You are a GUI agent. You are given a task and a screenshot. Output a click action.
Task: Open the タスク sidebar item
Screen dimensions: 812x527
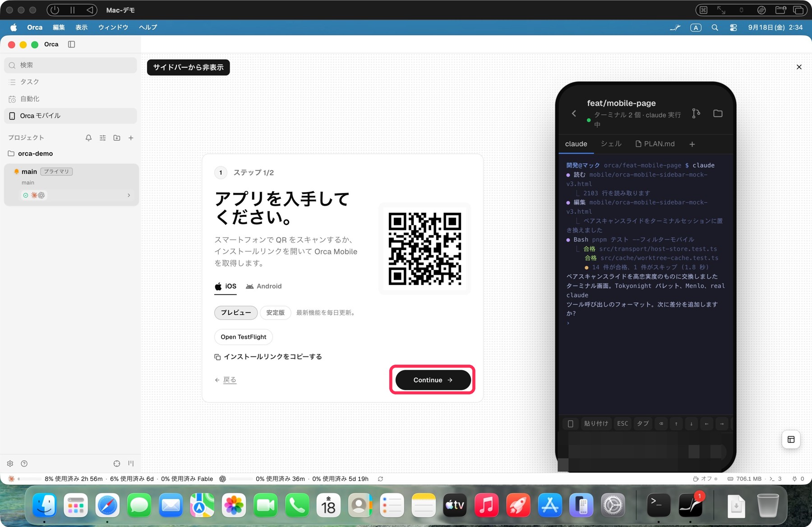[70, 82]
